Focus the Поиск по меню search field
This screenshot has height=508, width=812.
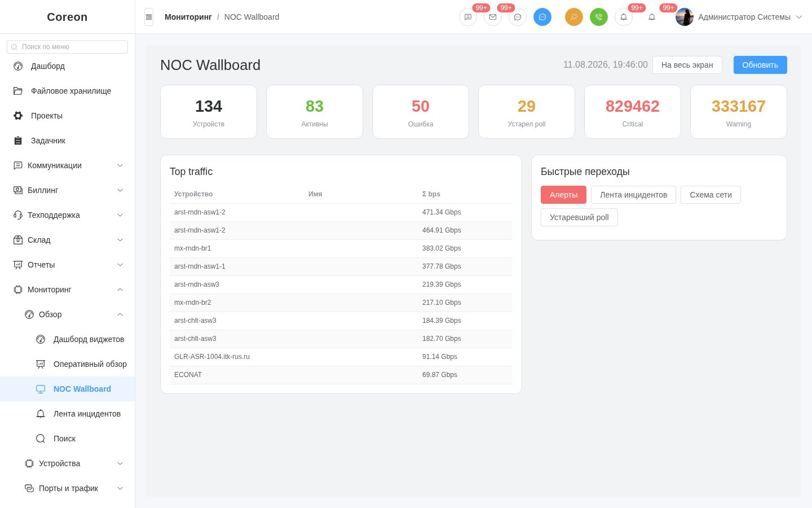68,47
